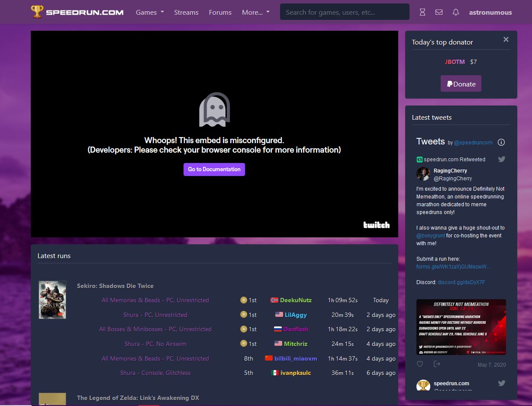The image size is (532, 406).
Task: Expand the Games dropdown menu
Action: tap(150, 12)
